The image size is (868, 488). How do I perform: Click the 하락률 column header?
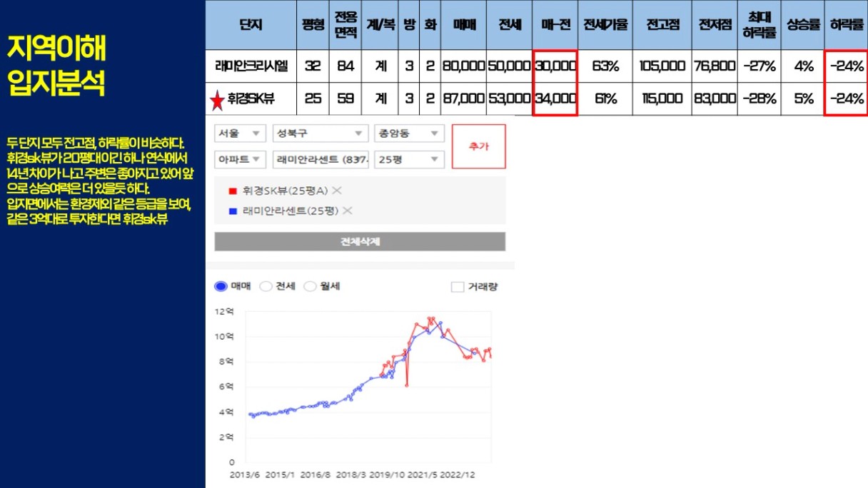click(x=846, y=25)
